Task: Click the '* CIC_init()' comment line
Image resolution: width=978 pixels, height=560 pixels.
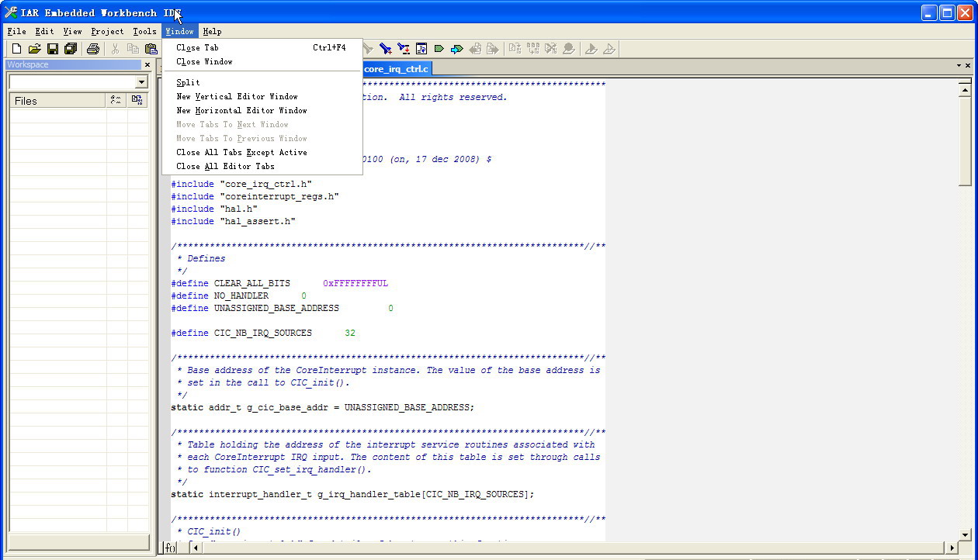Action: coord(209,531)
